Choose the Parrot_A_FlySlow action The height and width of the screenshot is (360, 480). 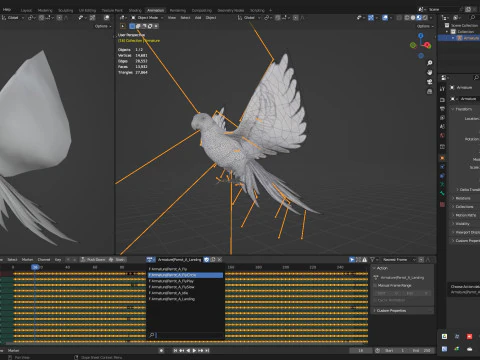coord(185,287)
